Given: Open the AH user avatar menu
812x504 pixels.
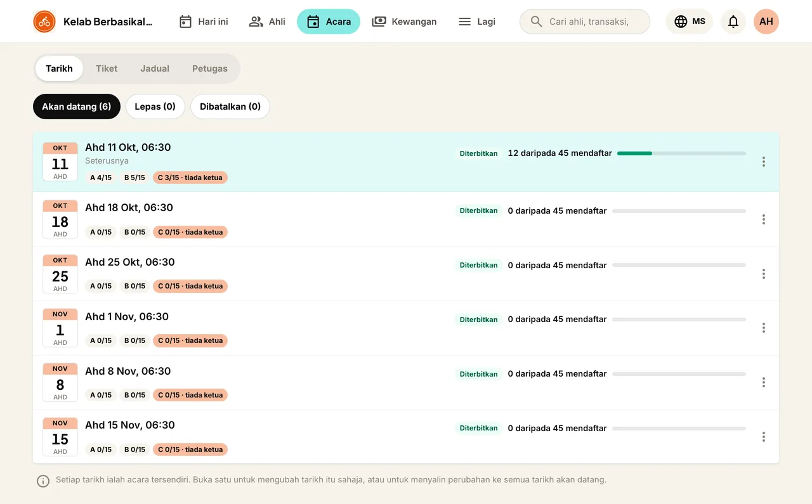Looking at the screenshot, I should [766, 22].
